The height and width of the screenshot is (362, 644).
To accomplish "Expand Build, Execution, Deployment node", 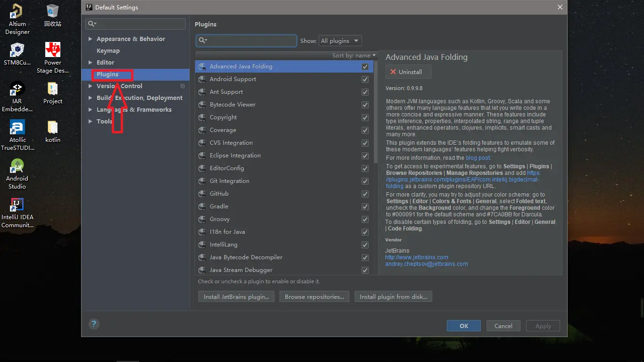I will [x=90, y=98].
